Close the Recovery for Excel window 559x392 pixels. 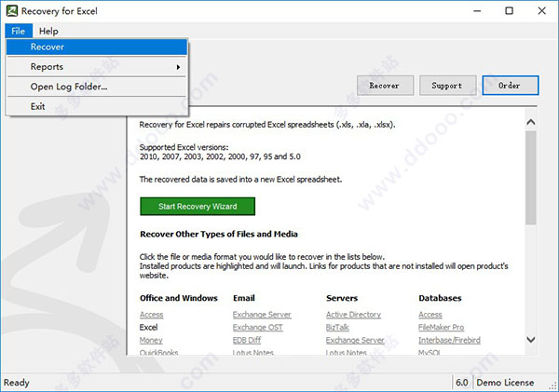point(542,11)
